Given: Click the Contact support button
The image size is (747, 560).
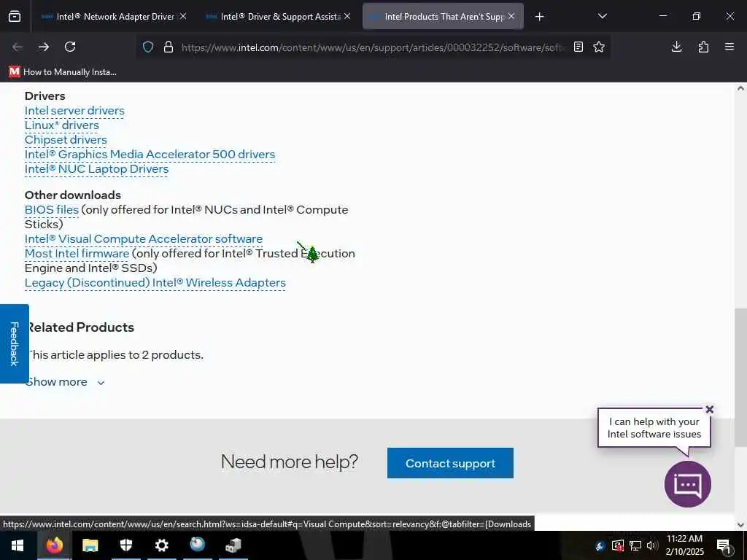Looking at the screenshot, I should (450, 463).
